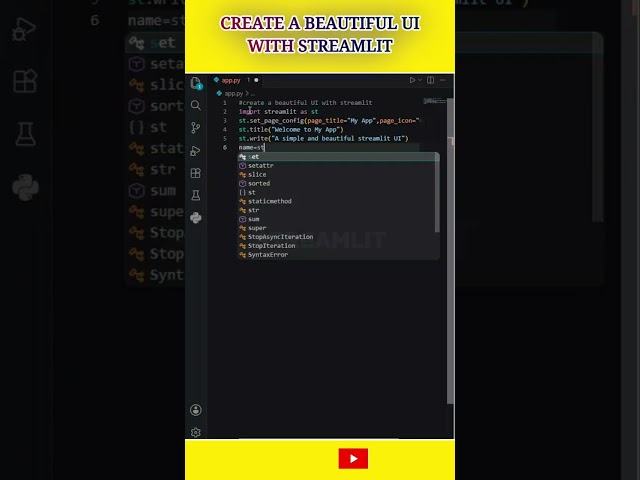The image size is (640, 480).
Task: Click the class icon beside 'SyntaxError' suggestion
Action: tap(242, 255)
